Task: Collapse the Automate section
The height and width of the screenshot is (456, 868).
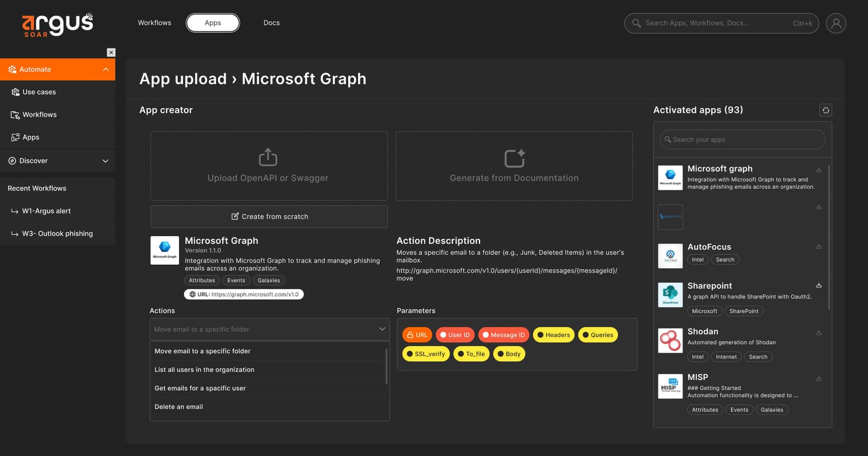Action: [106, 69]
